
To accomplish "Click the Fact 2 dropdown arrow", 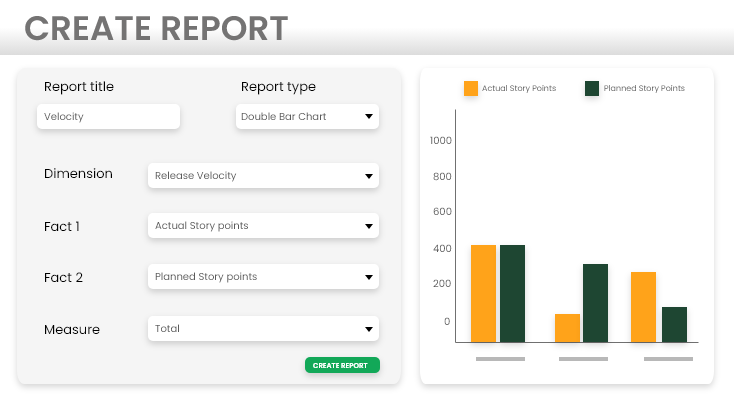I will tap(368, 277).
